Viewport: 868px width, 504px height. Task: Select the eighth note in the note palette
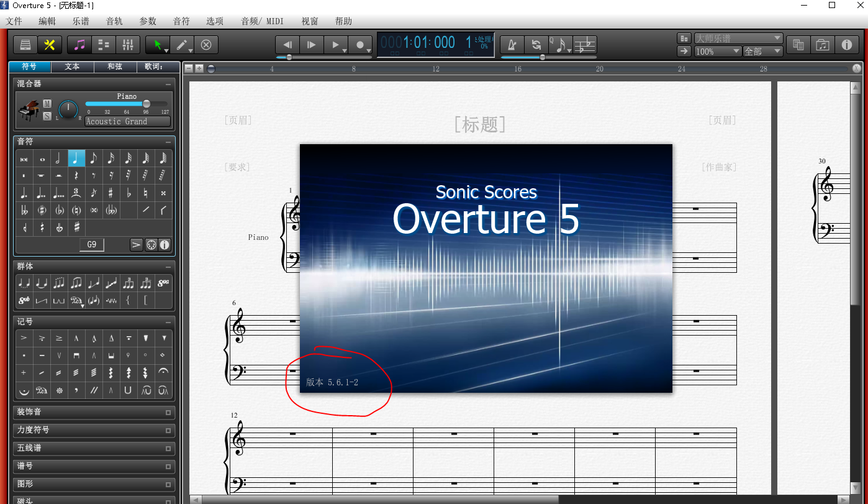[x=93, y=158]
